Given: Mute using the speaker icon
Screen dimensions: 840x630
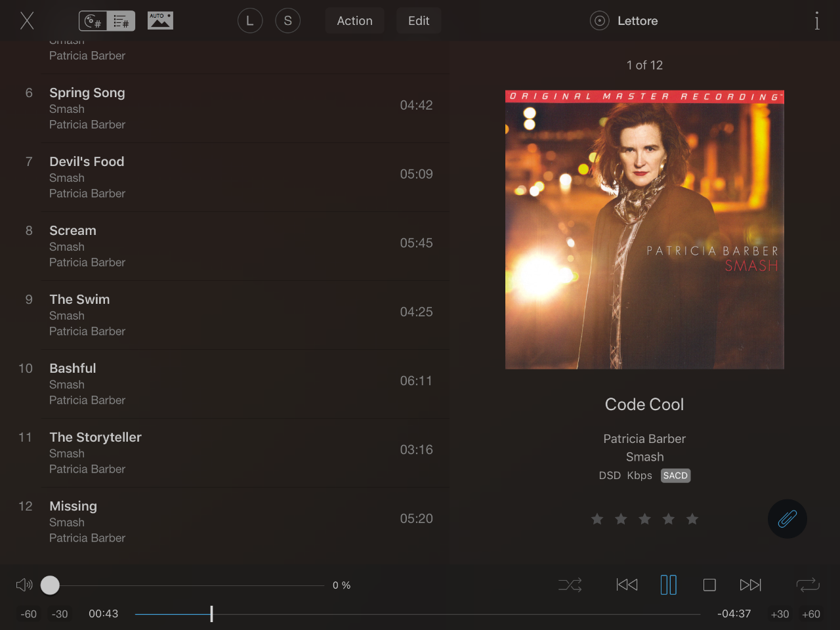Looking at the screenshot, I should (x=24, y=585).
